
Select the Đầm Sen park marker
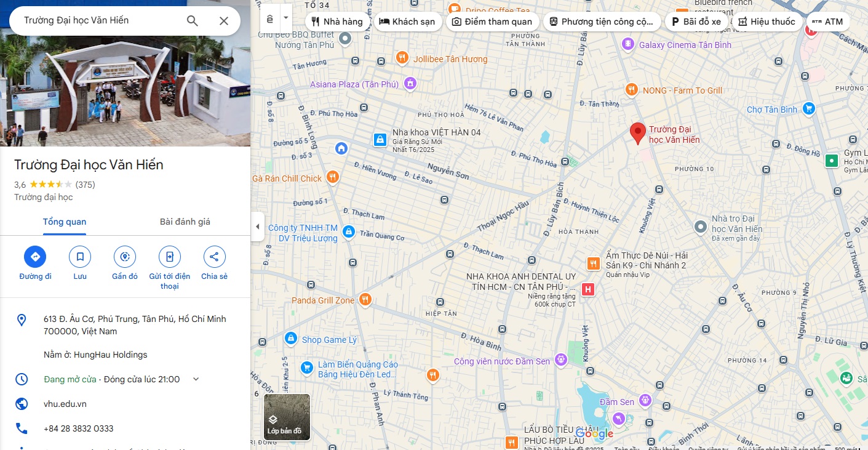click(645, 400)
